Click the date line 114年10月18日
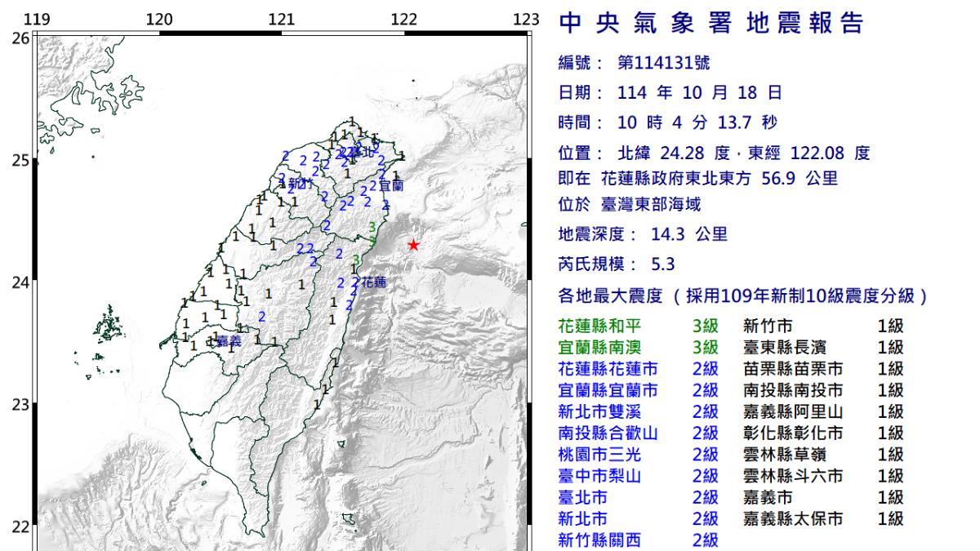 coord(689,93)
